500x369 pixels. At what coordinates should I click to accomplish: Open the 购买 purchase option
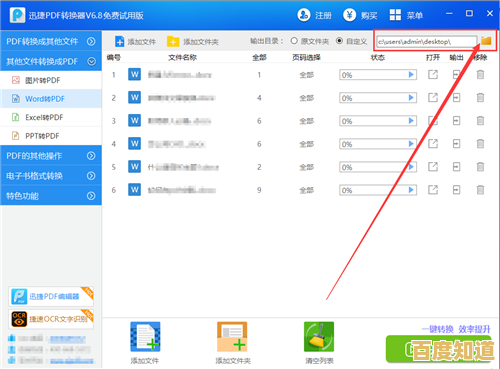(360, 15)
